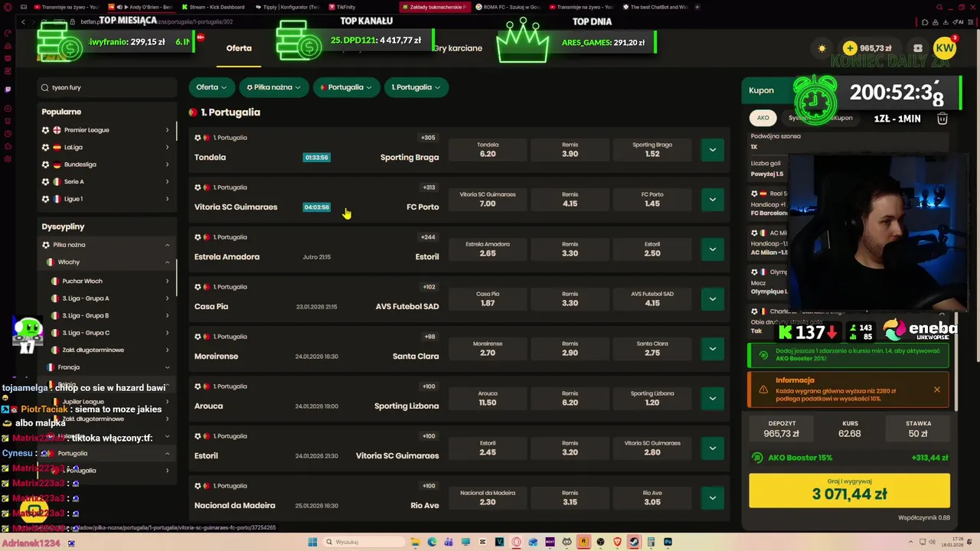Select Casa Pia odds 1.87
Screen dimensions: 980x551
[x=488, y=298]
